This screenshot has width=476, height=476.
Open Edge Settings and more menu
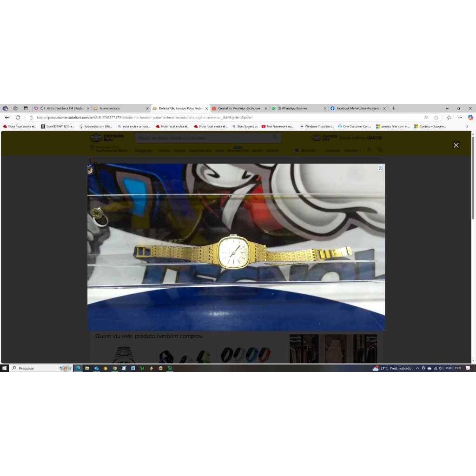click(460, 118)
